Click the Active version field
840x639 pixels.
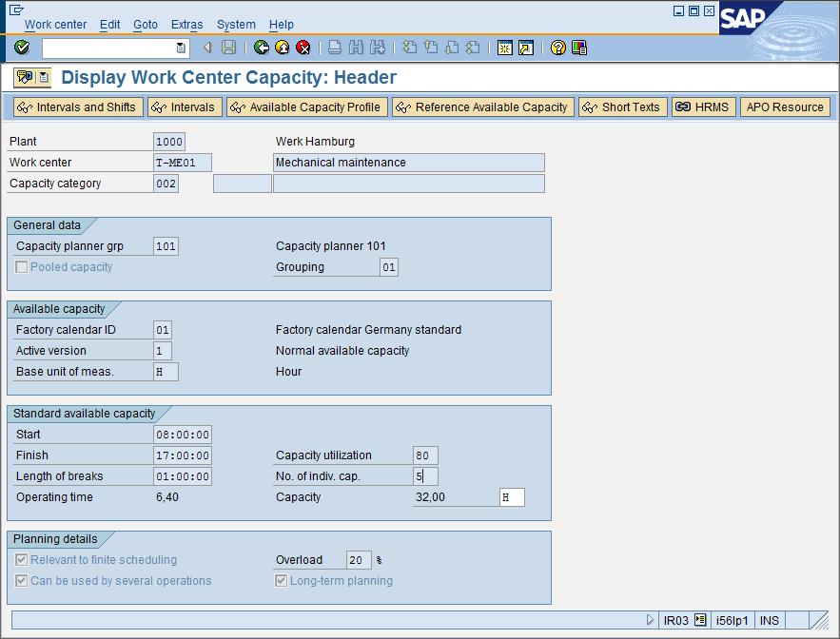(163, 351)
